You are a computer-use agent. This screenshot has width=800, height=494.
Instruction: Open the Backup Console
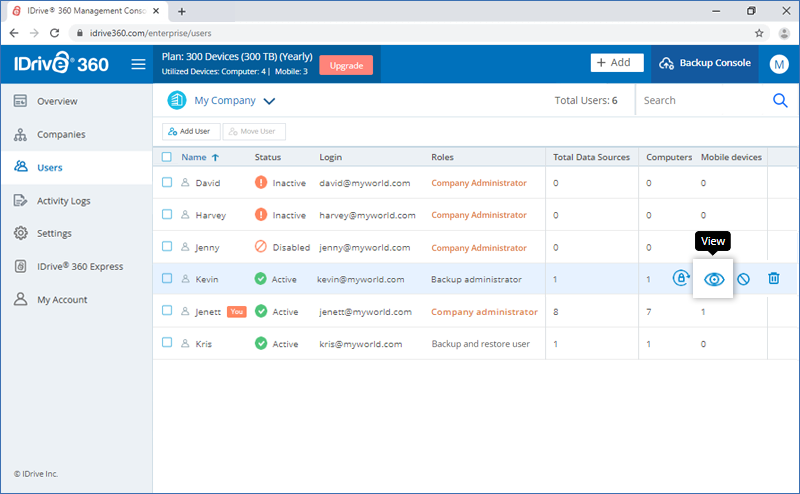705,63
